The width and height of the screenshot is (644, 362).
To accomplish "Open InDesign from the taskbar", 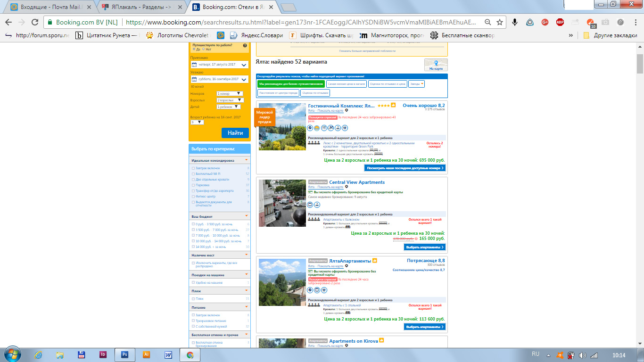I will click(x=103, y=355).
